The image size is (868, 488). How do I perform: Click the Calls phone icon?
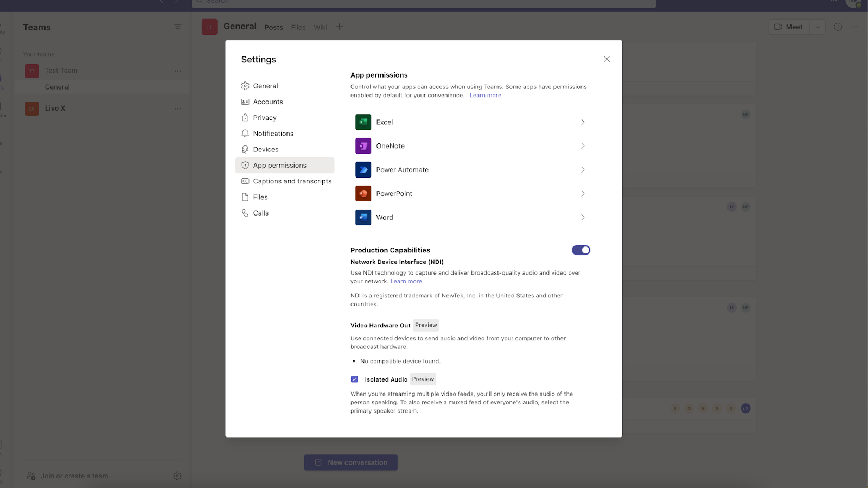point(245,213)
